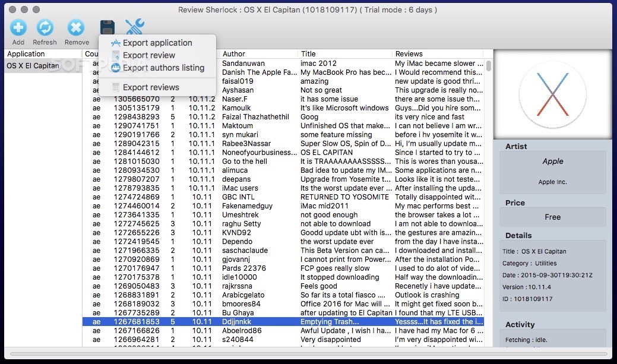Refresh the reviews with the Refresh icon
The image size is (617, 364).
45,27
